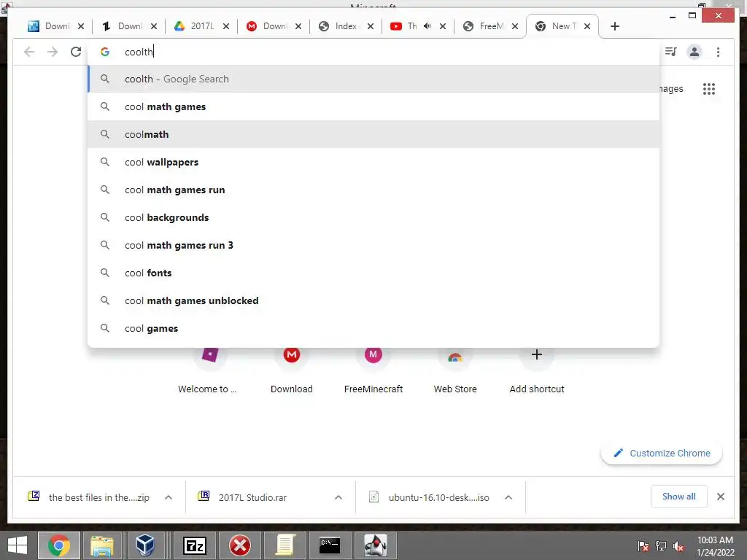Select 'coolmath' suggestion
The width and height of the screenshot is (747, 560).
pos(373,134)
